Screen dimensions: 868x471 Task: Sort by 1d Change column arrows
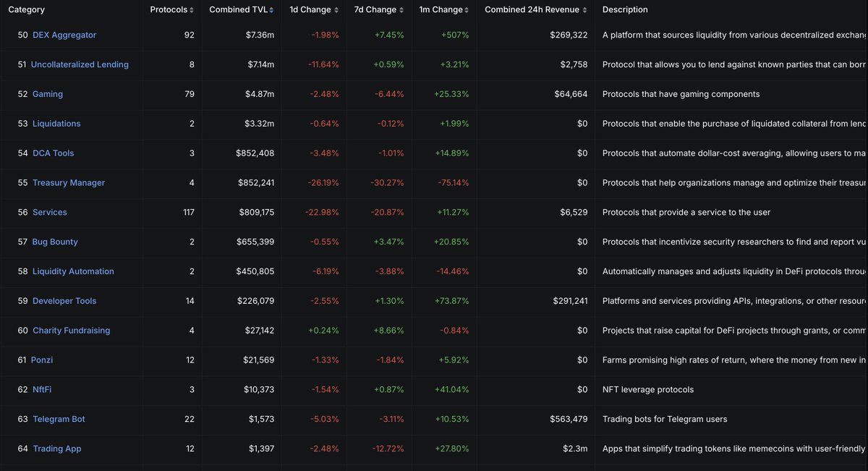[337, 10]
